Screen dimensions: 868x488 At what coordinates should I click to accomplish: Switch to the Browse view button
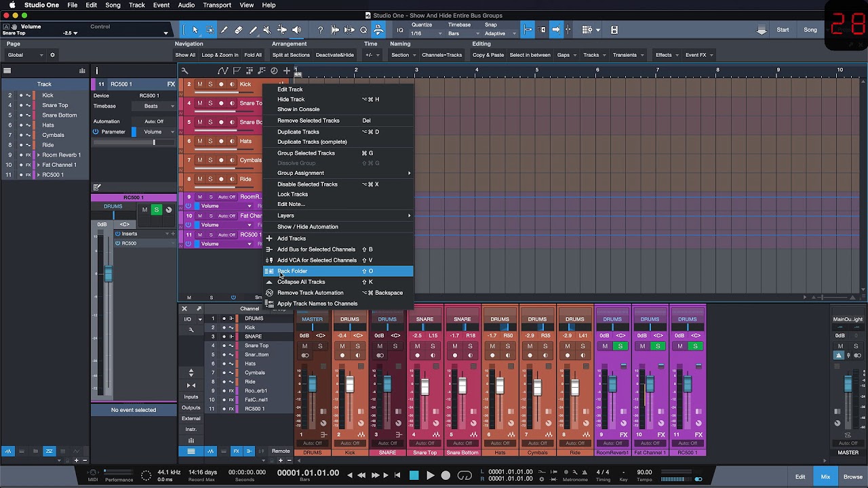(x=853, y=476)
